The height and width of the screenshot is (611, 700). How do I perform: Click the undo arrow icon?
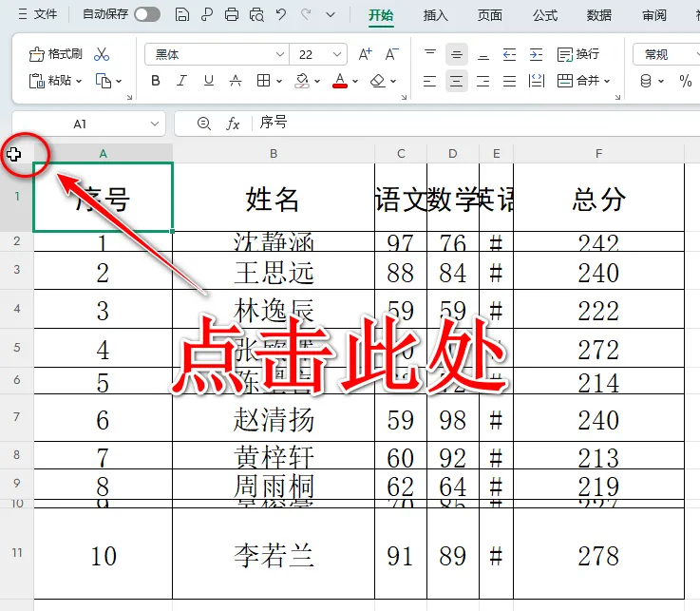281,15
